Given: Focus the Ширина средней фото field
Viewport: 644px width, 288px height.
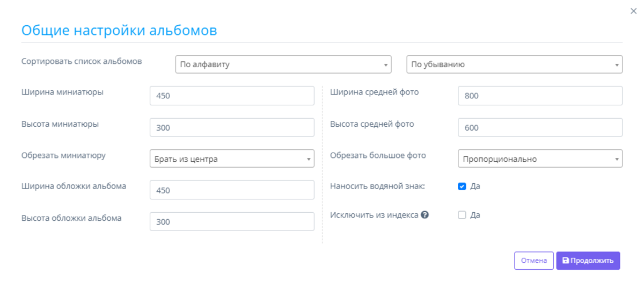Looking at the screenshot, I should [x=540, y=96].
